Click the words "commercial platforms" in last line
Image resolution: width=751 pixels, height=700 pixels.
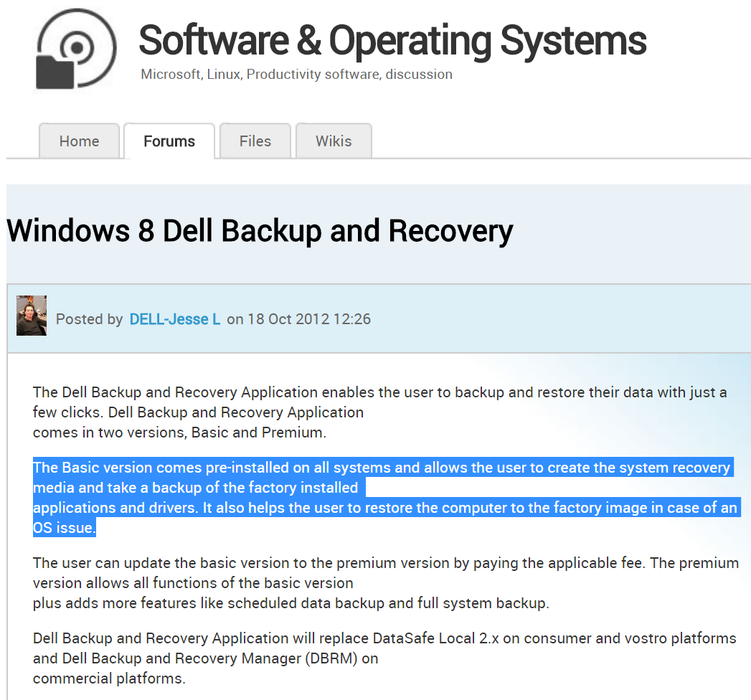coord(108,678)
